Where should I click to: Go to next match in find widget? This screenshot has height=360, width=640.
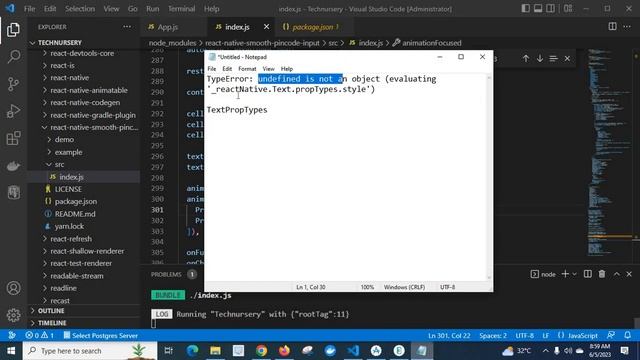tap(540, 59)
